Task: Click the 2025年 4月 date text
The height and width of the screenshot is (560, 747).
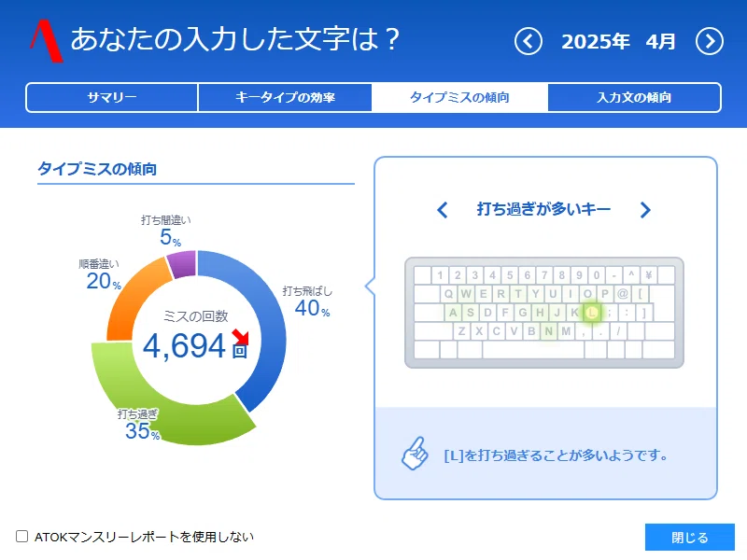Action: pos(618,41)
